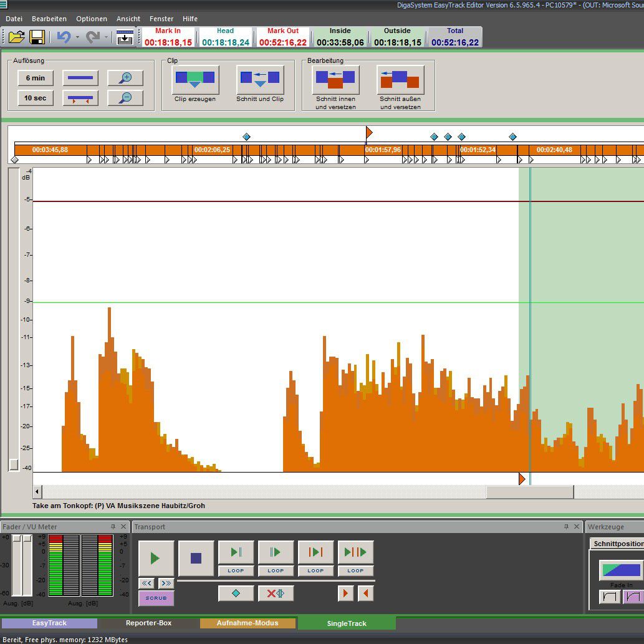Set resolution with the 10 sec button
Viewport: 644px width, 644px height.
pos(36,98)
